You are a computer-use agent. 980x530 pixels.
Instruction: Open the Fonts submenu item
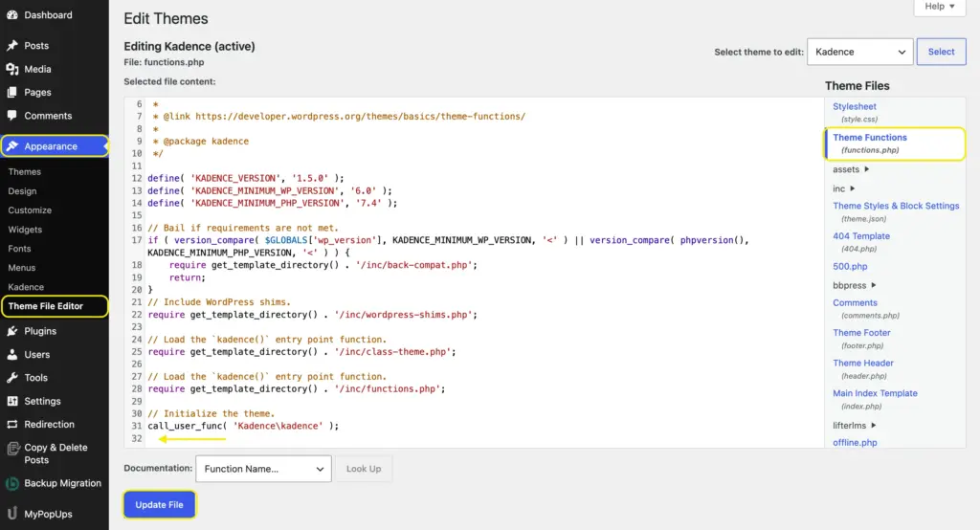click(x=19, y=249)
